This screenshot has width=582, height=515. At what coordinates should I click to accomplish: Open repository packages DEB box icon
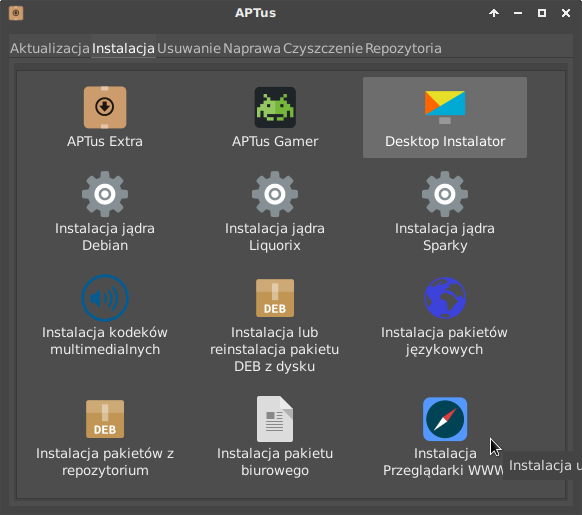pos(105,419)
